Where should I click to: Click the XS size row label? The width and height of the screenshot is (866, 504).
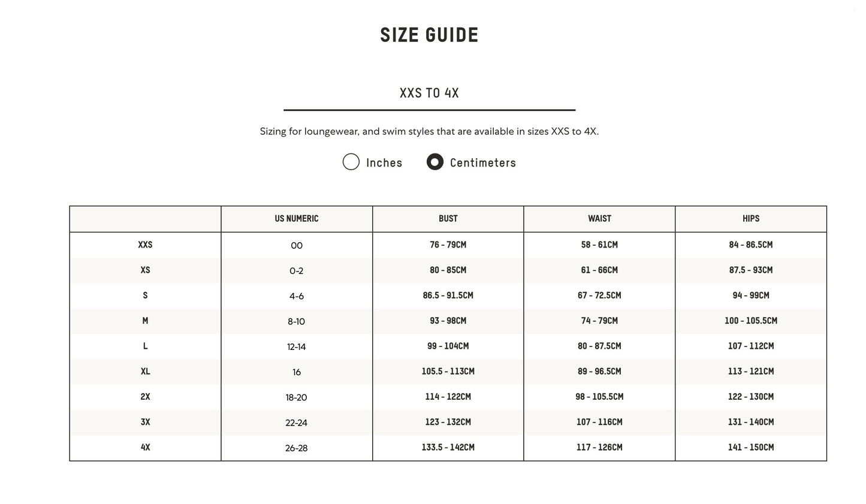click(x=145, y=270)
